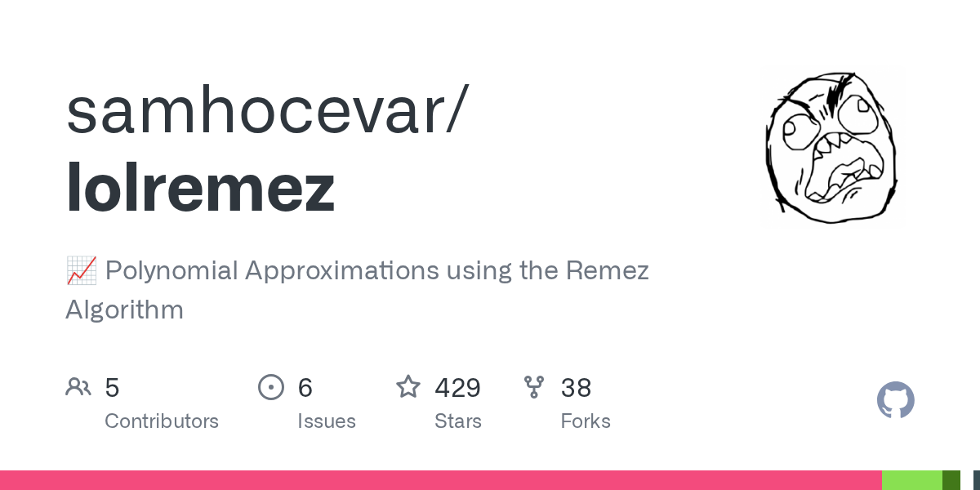Viewport: 980px width, 490px height.
Task: Click the contributor count 5
Action: 113,388
